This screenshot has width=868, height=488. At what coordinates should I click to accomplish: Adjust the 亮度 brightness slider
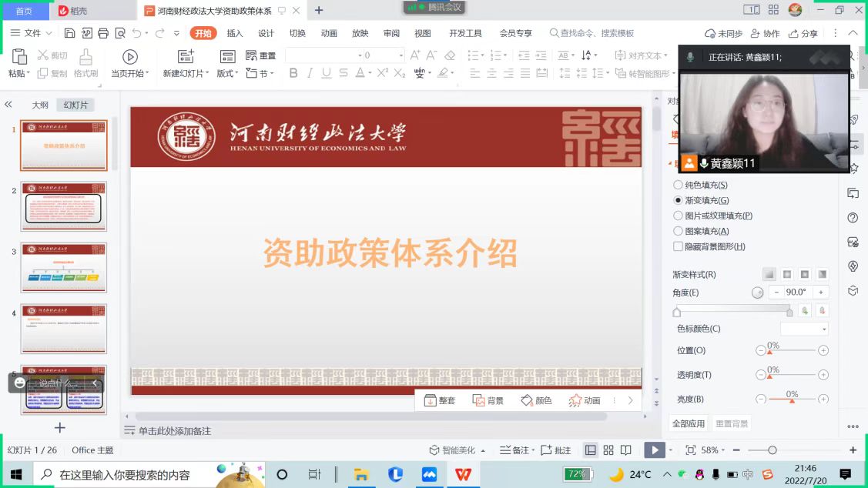tap(793, 399)
